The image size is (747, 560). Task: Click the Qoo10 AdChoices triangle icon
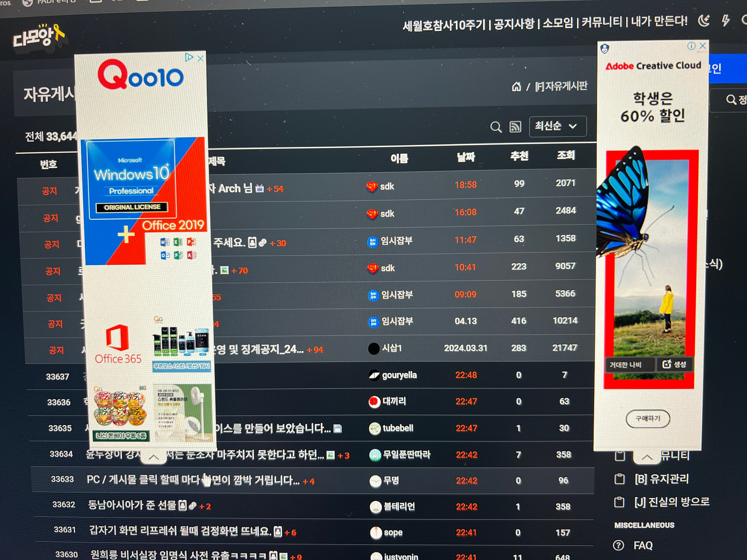[x=189, y=57]
